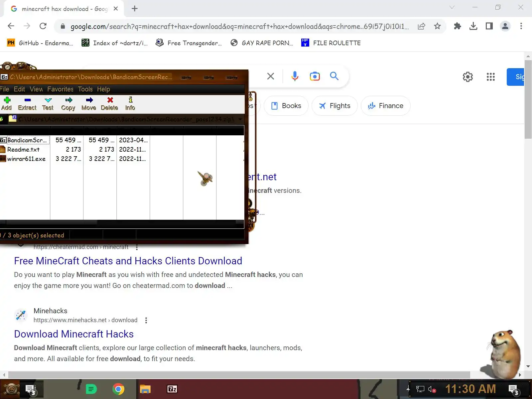
Task: Open the Chrome profile avatar
Action: click(505, 26)
